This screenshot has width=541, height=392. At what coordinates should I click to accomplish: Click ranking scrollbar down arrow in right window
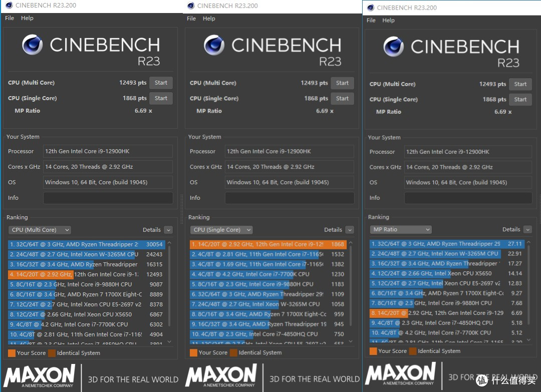(x=528, y=339)
